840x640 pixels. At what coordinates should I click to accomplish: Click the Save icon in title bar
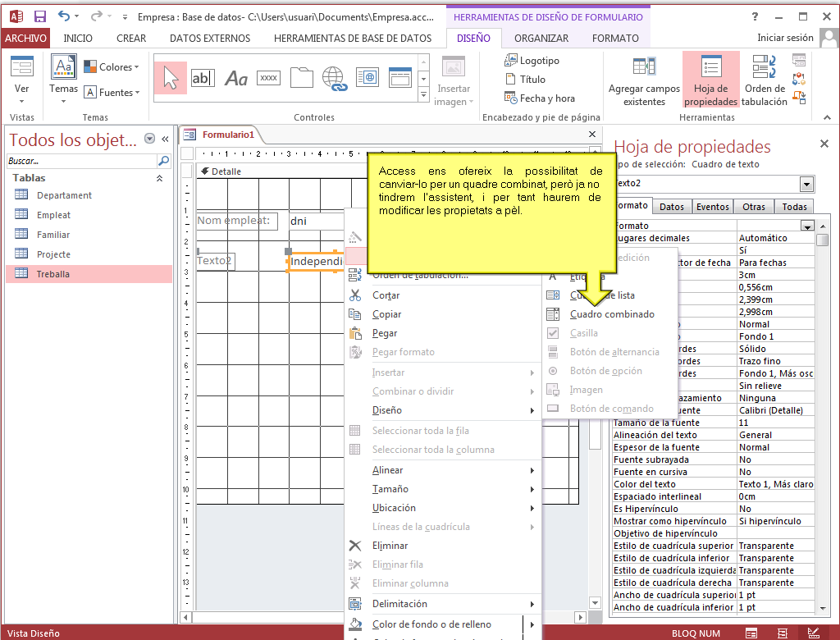tap(40, 16)
